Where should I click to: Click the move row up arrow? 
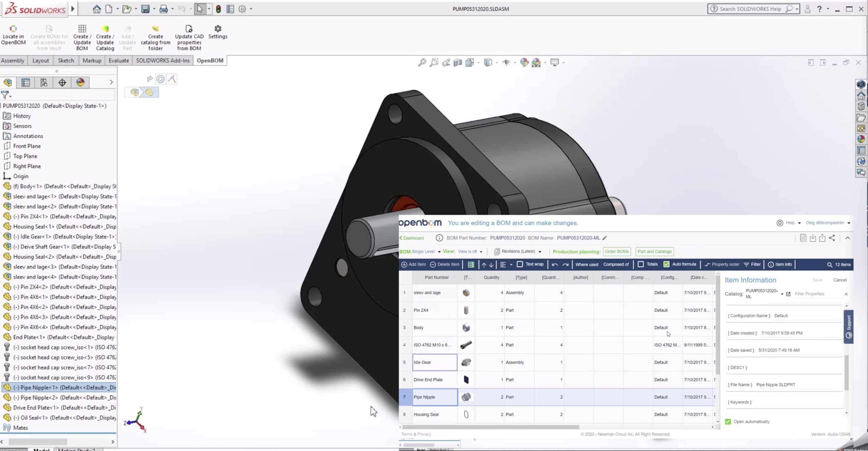point(484,265)
